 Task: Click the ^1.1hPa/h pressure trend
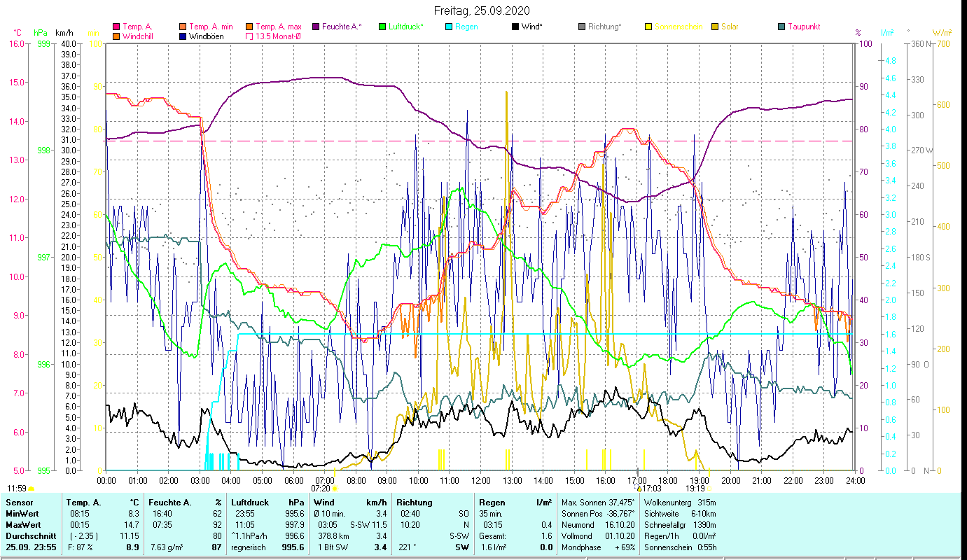[x=251, y=536]
